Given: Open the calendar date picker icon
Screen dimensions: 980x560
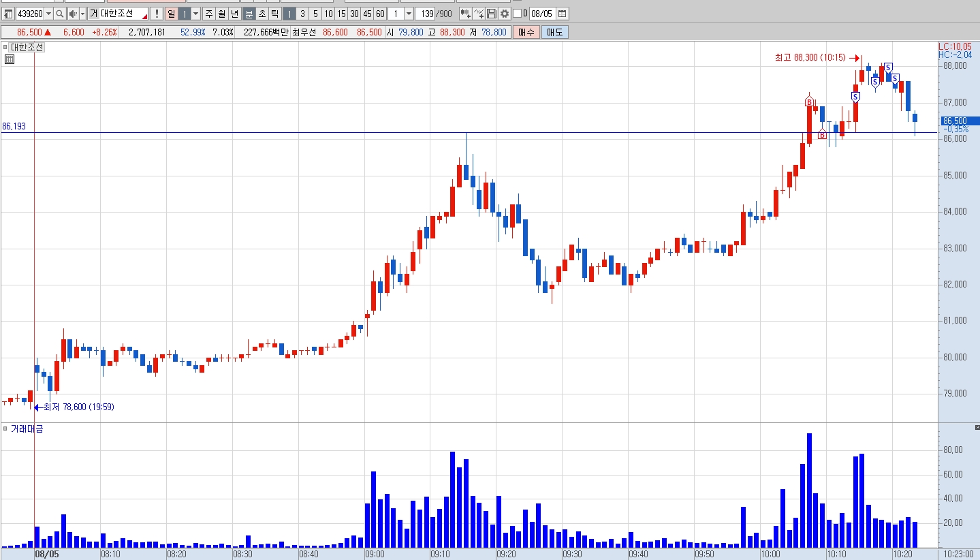Looking at the screenshot, I should (562, 14).
